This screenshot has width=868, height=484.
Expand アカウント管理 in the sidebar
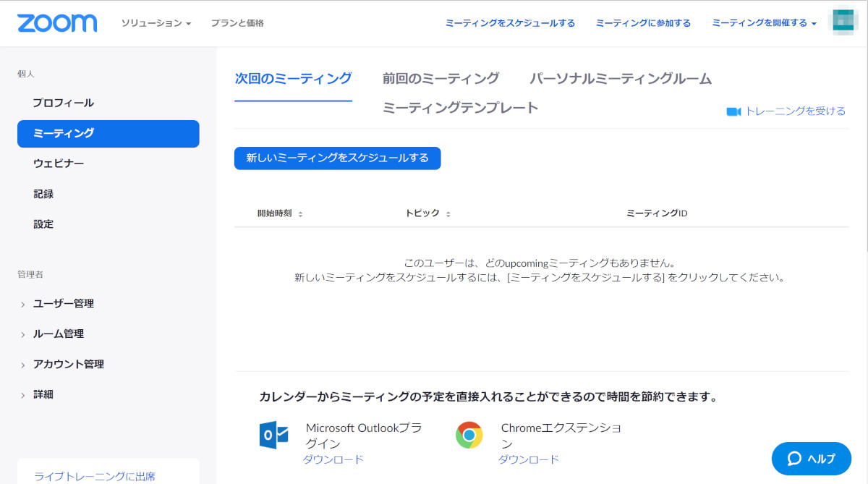tap(68, 365)
